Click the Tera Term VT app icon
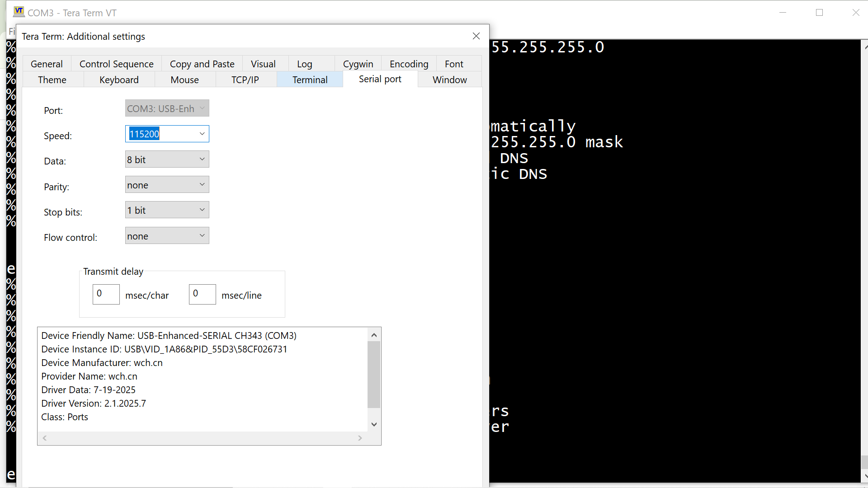The image size is (868, 488). click(19, 12)
